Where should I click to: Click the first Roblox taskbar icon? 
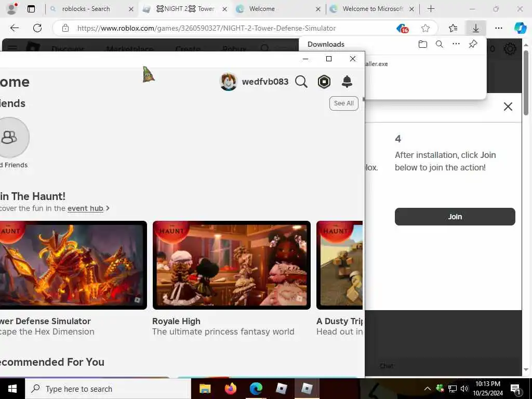point(282,389)
